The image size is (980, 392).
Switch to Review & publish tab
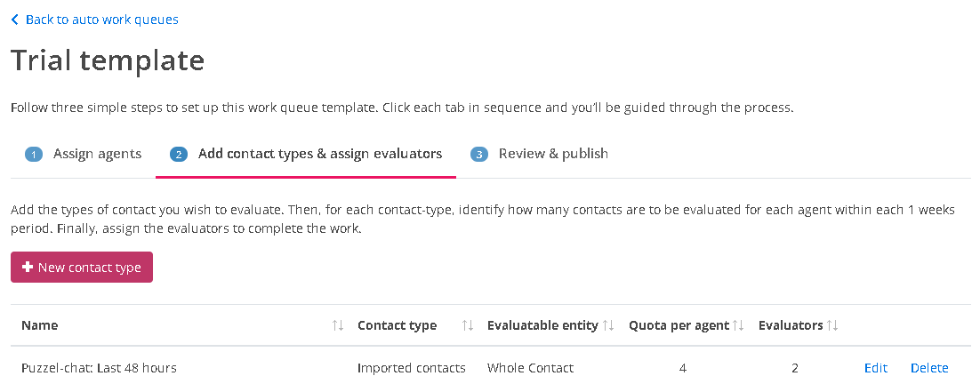pyautogui.click(x=553, y=154)
